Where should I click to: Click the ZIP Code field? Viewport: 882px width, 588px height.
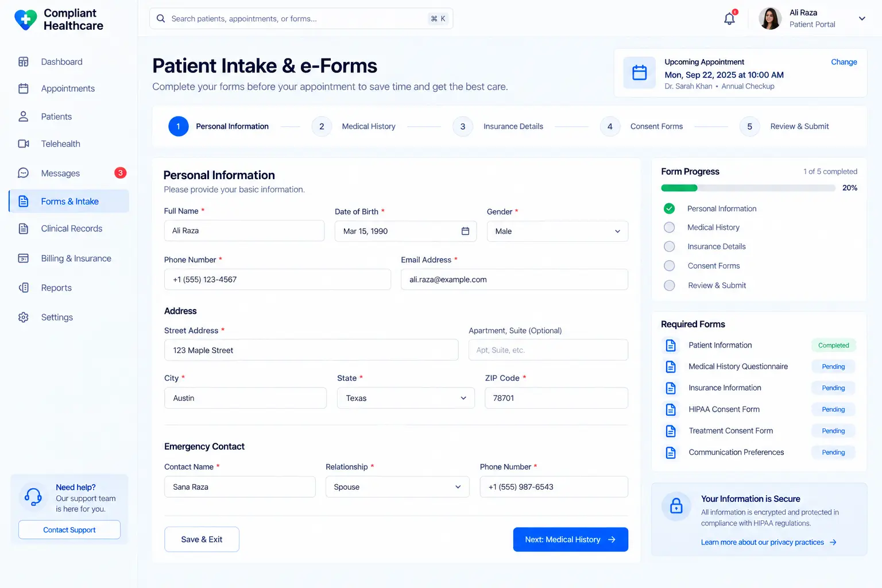point(556,398)
